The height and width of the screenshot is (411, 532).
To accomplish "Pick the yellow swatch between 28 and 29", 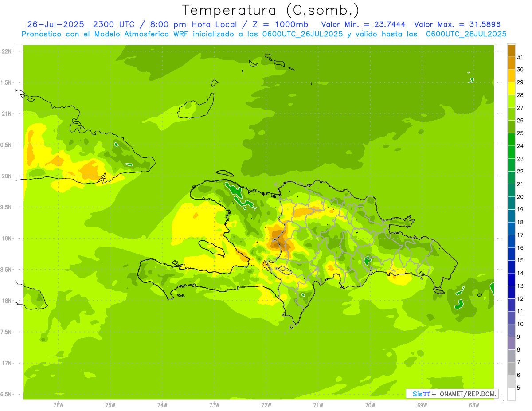I will 511,89.
